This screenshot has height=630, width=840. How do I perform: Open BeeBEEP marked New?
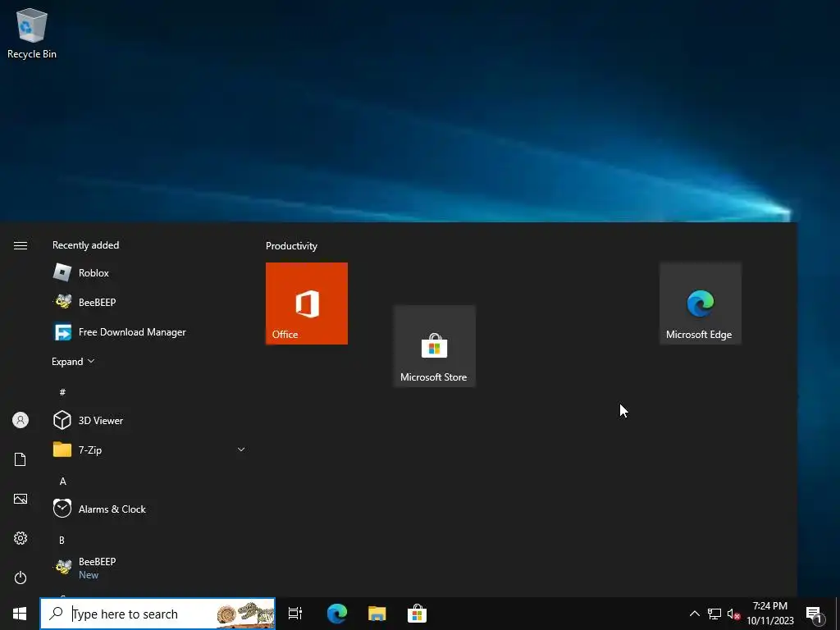(149, 568)
